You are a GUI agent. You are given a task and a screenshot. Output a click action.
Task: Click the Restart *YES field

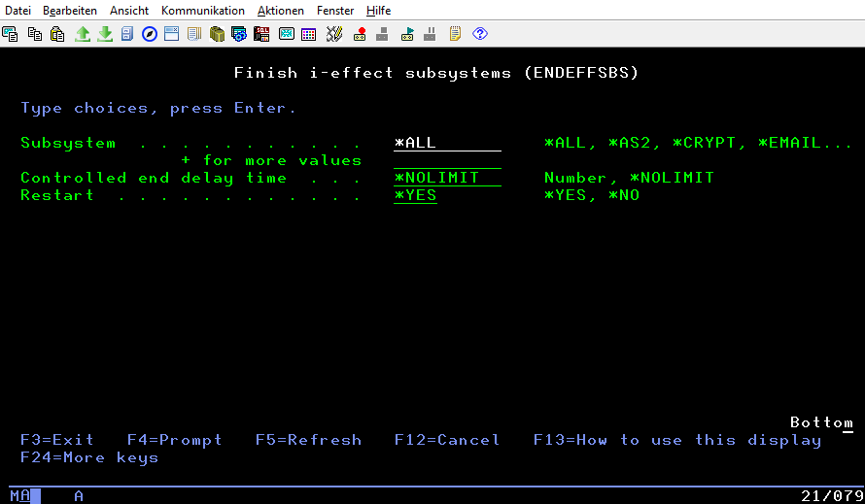(416, 195)
